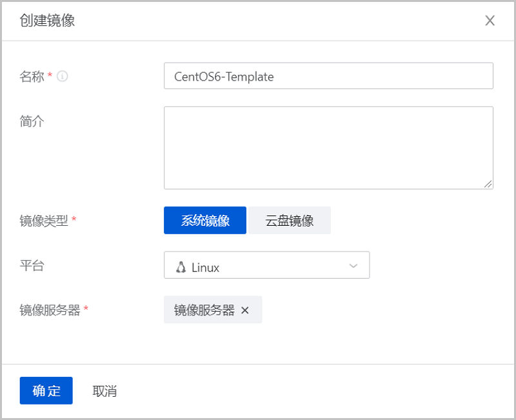Click the 创建镜像 dialog title
The width and height of the screenshot is (516, 420).
[x=47, y=21]
